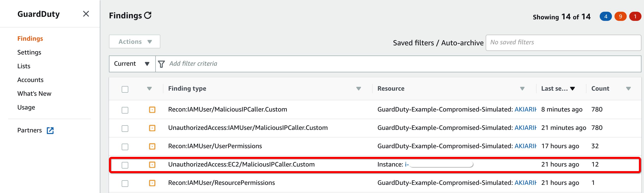The image size is (644, 193).
Task: Filter by red high-severity badge 1
Action: point(635,17)
